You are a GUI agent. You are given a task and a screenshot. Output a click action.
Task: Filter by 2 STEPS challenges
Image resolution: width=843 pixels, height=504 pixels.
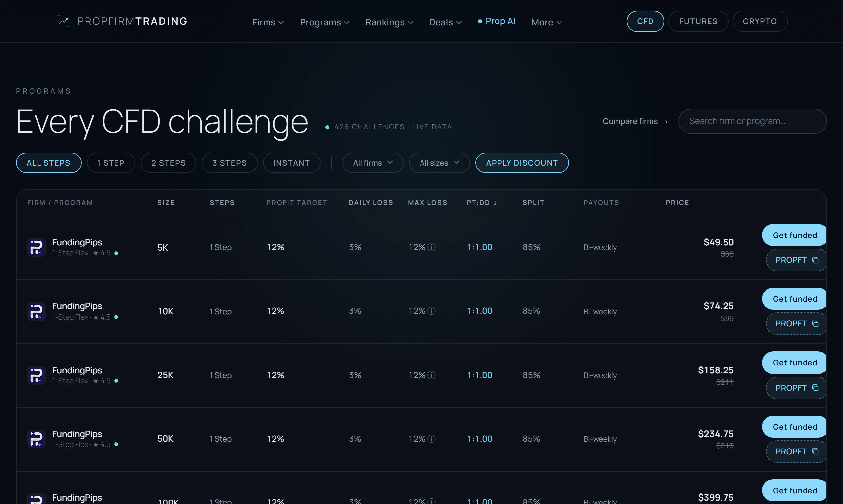coord(169,163)
